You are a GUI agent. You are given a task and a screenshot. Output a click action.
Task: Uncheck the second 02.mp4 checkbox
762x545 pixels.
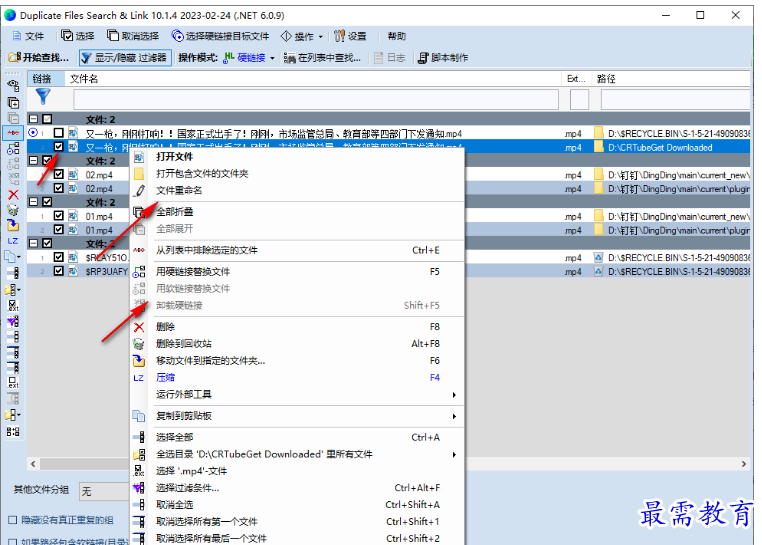59,188
